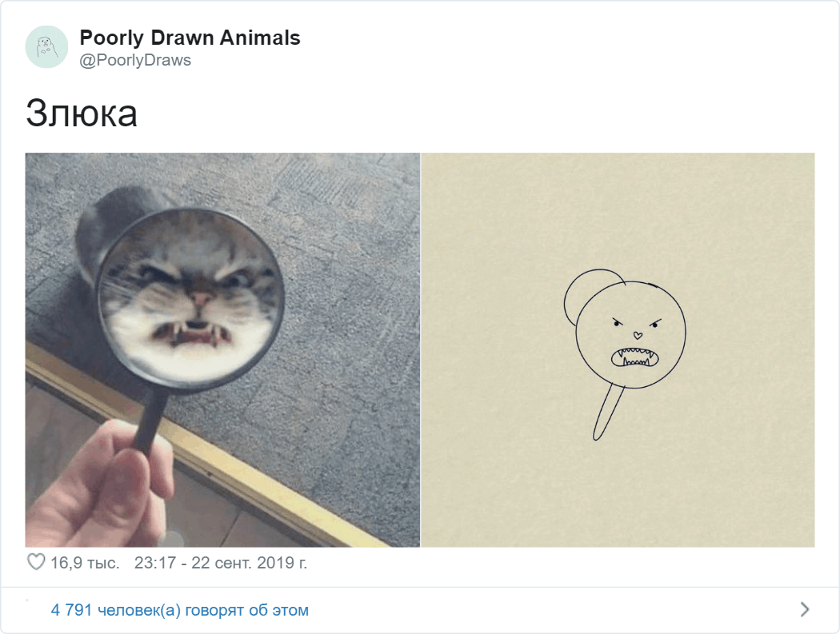Click the small heart nose on the drawing

pos(638,335)
